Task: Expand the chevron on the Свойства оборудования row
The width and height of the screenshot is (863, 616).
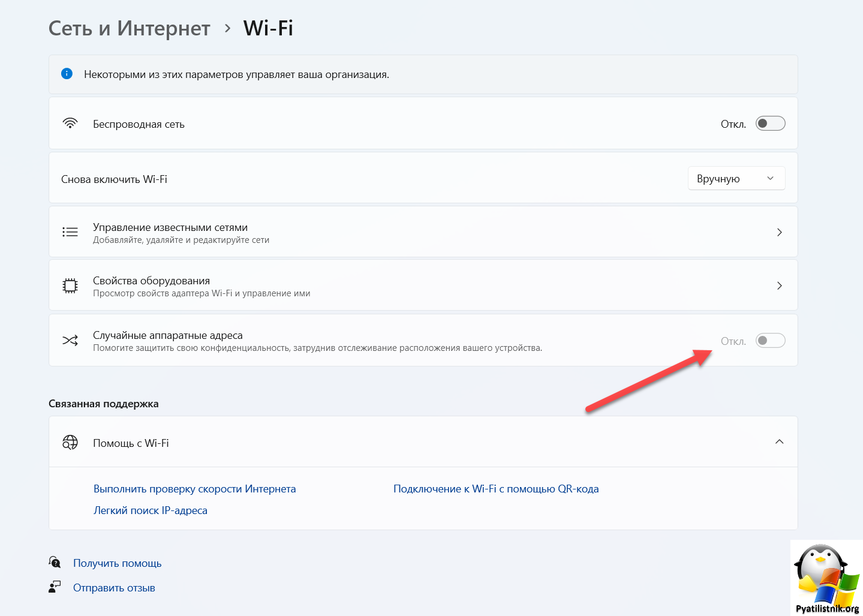Action: (x=779, y=286)
